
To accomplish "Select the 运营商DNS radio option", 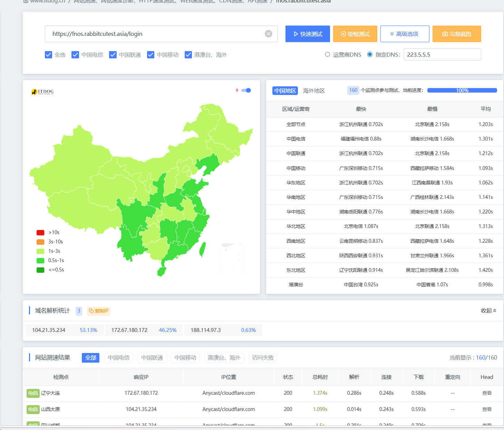I will (x=327, y=55).
